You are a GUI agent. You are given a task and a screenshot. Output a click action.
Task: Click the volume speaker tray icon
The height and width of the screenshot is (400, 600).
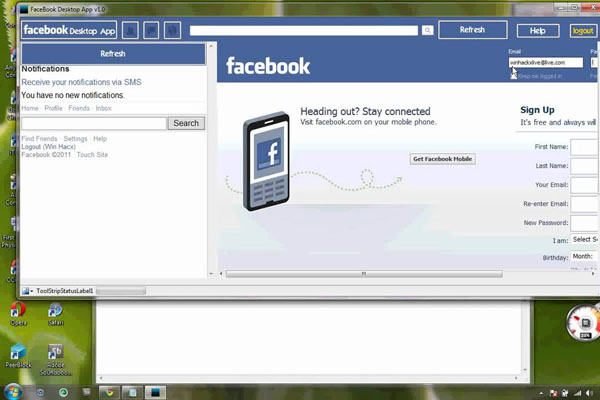coord(589,393)
